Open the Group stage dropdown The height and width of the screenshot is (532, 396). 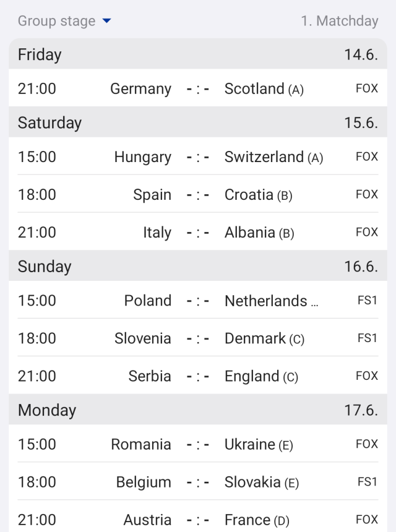pyautogui.click(x=64, y=21)
